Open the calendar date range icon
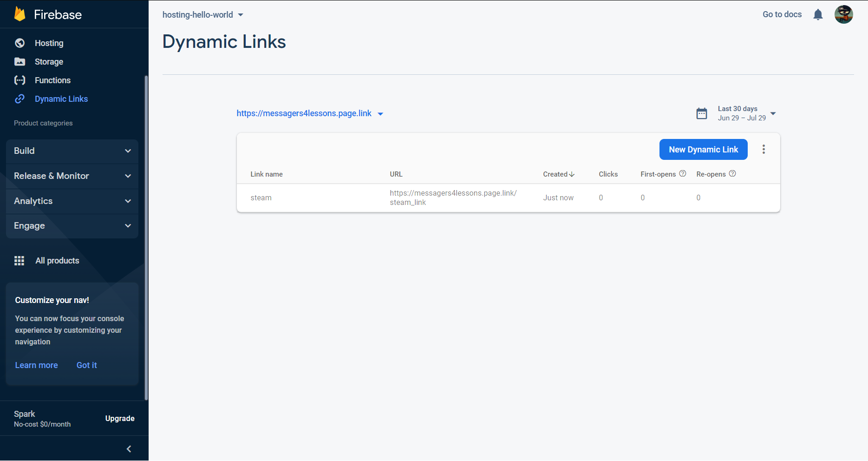The image size is (868, 461). (x=702, y=113)
